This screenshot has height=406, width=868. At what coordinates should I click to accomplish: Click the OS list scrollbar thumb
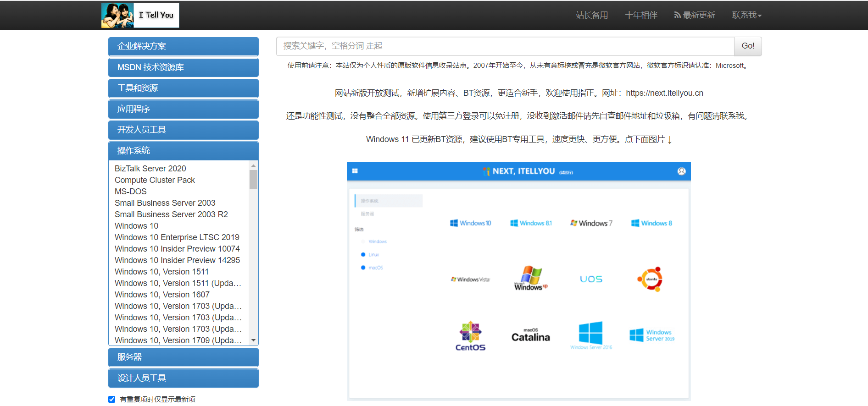tap(253, 180)
